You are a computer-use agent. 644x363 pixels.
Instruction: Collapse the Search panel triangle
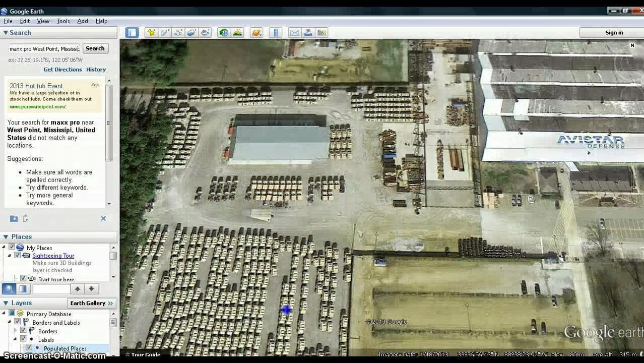pos(6,33)
